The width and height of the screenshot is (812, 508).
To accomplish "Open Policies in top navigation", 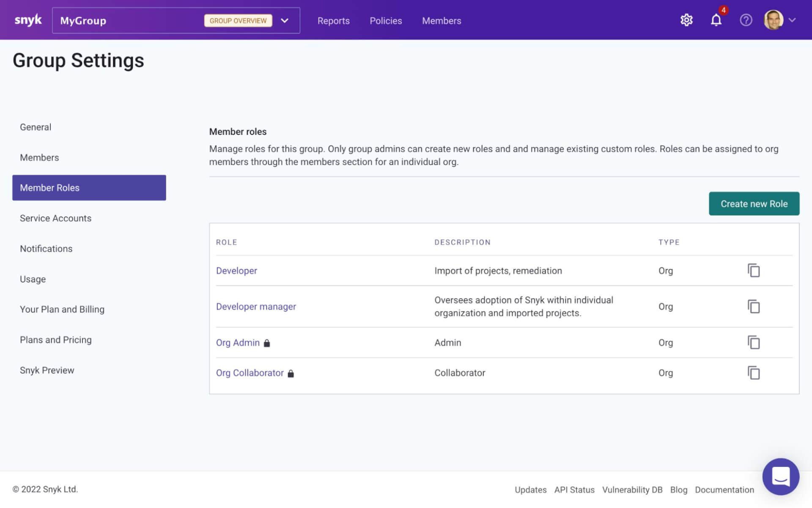I will 386,21.
